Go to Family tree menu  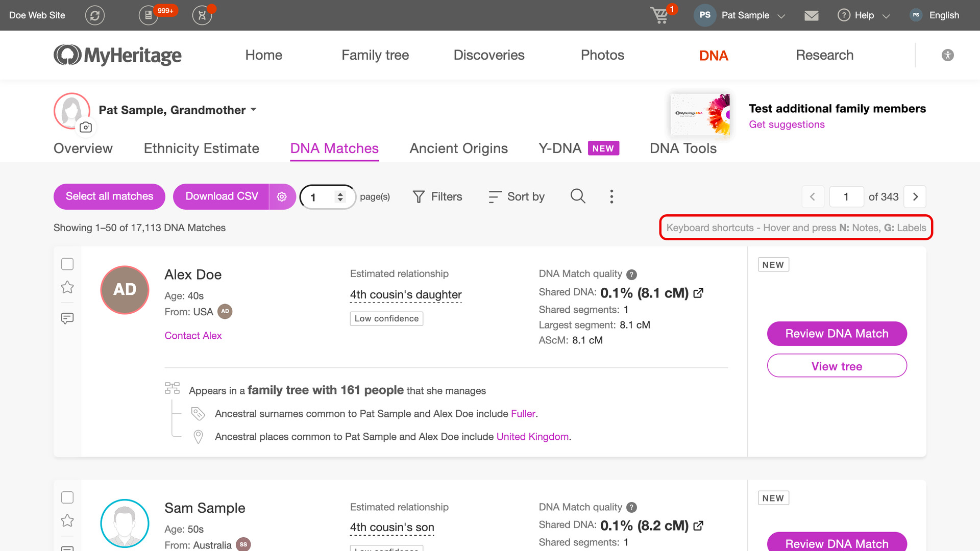pos(375,55)
